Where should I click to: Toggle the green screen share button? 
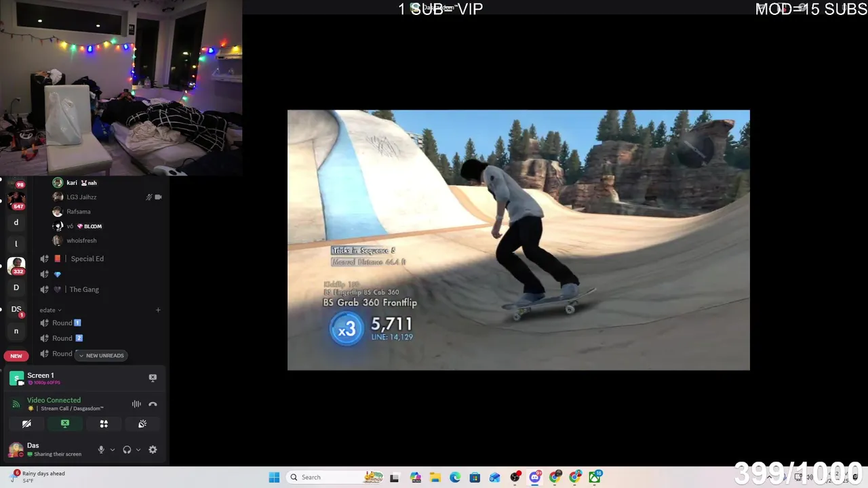coord(65,424)
